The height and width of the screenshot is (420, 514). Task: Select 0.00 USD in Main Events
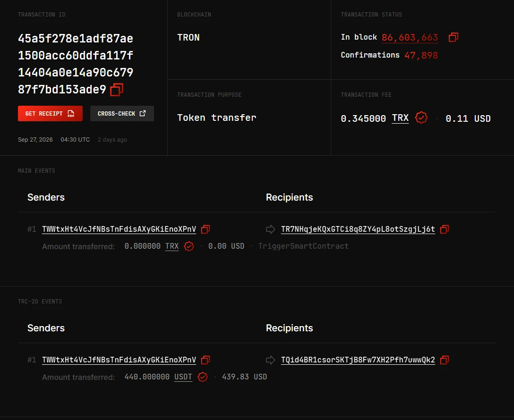tap(226, 246)
